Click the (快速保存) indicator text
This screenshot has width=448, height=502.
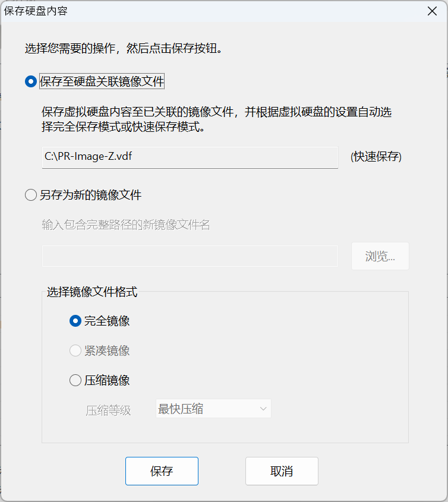376,157
